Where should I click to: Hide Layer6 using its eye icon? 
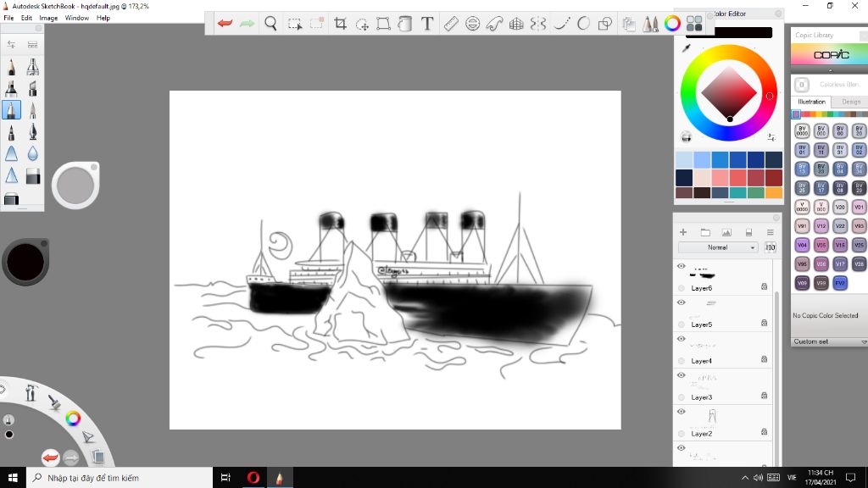tap(682, 266)
